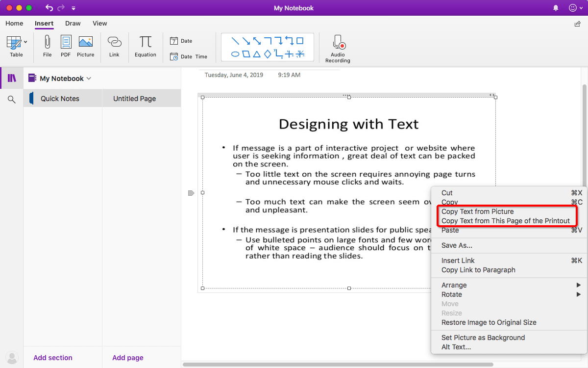Click note container width arrows handle
This screenshot has height=368, width=588.
pos(491,95)
